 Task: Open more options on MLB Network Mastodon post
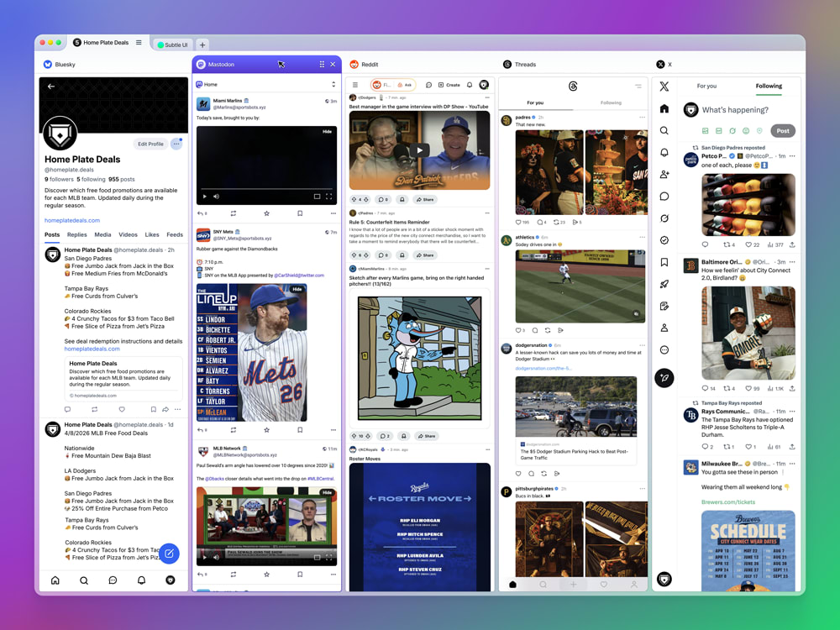point(333,575)
